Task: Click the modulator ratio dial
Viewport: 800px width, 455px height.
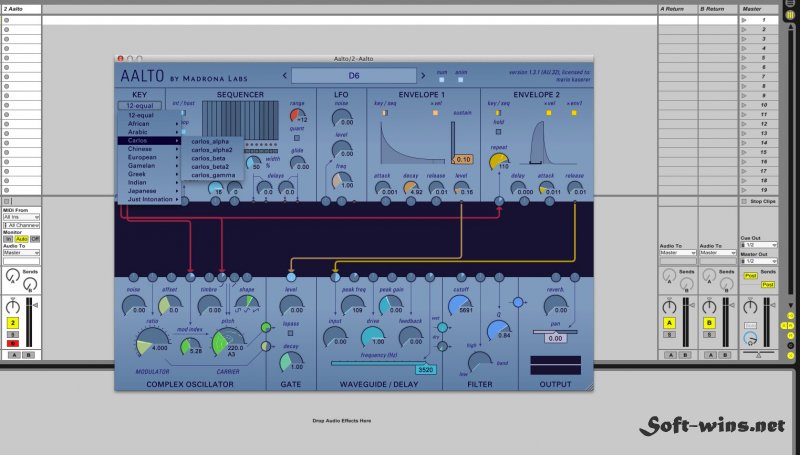Action: pyautogui.click(x=152, y=341)
